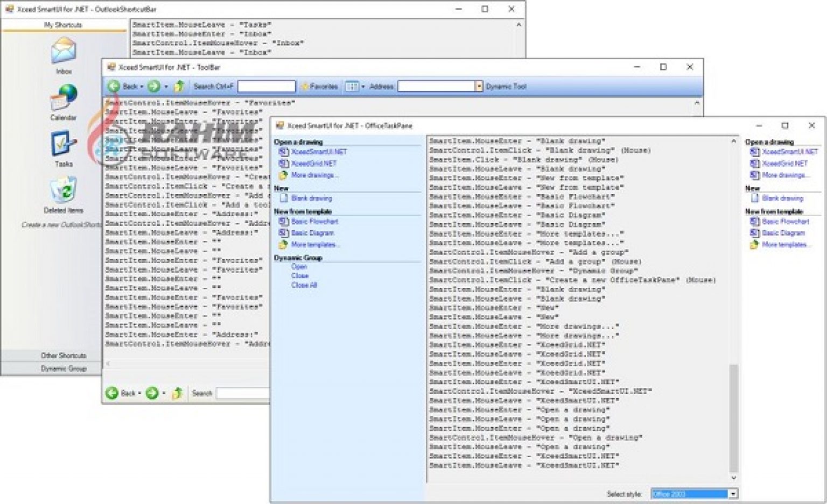This screenshot has width=827, height=504.
Task: Open the Address bar dropdown
Action: pos(478,86)
